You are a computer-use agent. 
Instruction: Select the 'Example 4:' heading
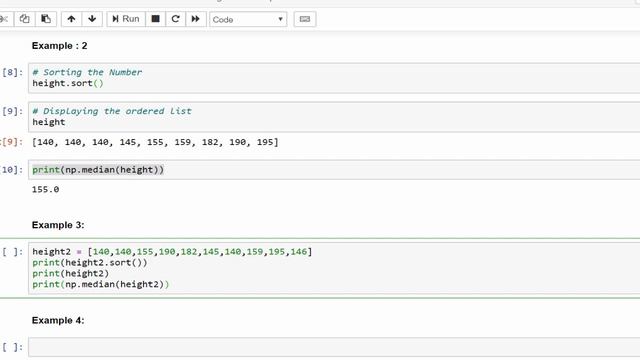[58, 320]
